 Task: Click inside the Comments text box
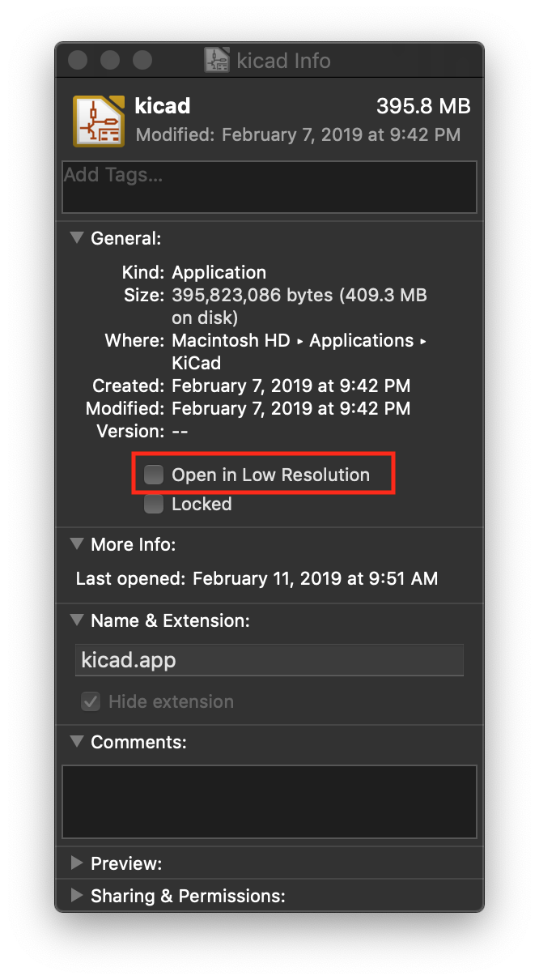pyautogui.click(x=269, y=801)
